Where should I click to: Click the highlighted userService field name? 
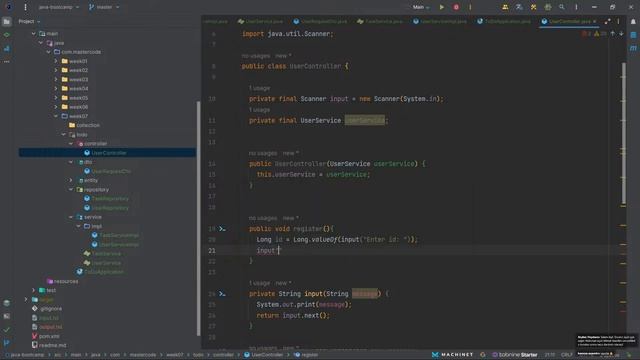pos(364,120)
